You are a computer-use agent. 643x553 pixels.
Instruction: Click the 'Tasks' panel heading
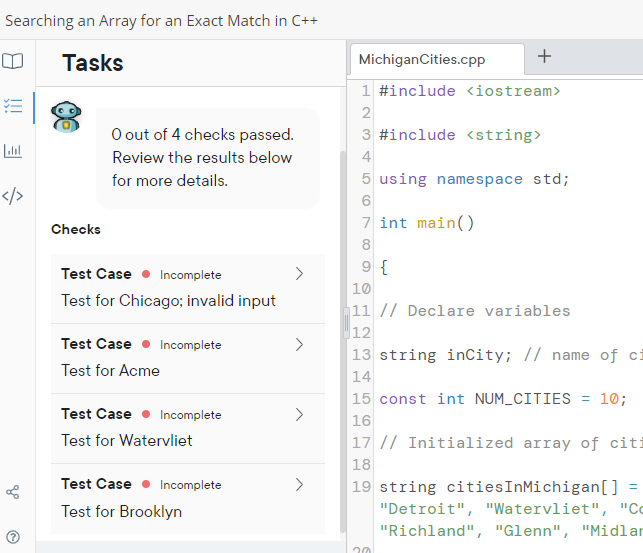[93, 63]
